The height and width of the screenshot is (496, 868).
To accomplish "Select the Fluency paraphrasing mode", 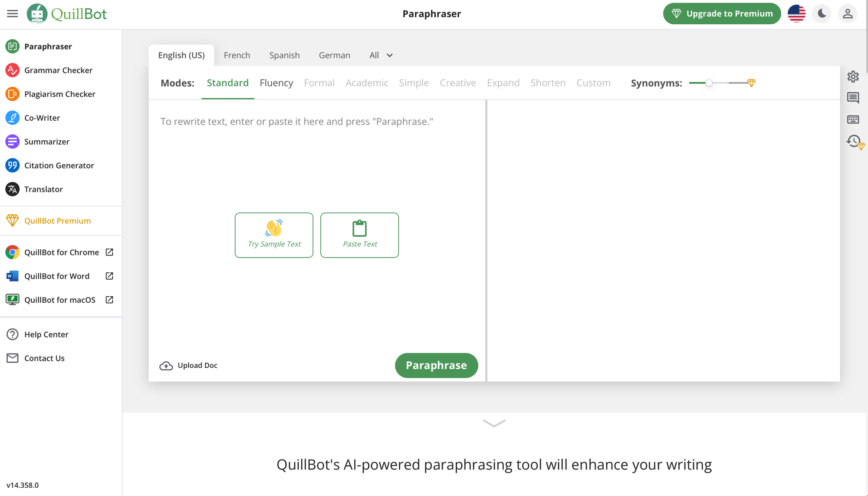I will pyautogui.click(x=276, y=83).
